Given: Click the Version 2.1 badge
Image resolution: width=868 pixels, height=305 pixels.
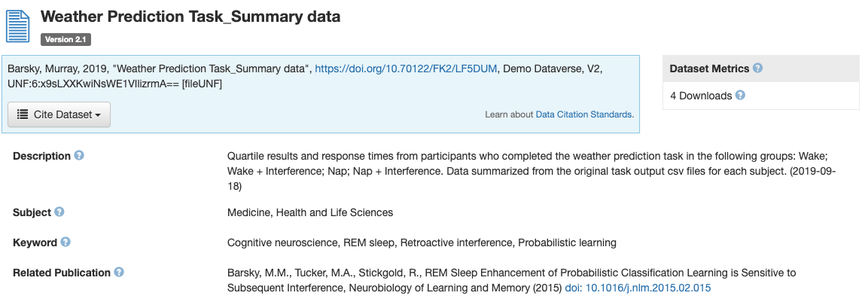Looking at the screenshot, I should [x=65, y=39].
